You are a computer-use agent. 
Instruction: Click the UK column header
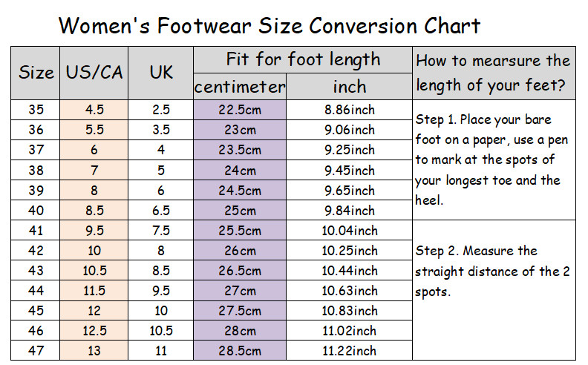[x=161, y=73]
